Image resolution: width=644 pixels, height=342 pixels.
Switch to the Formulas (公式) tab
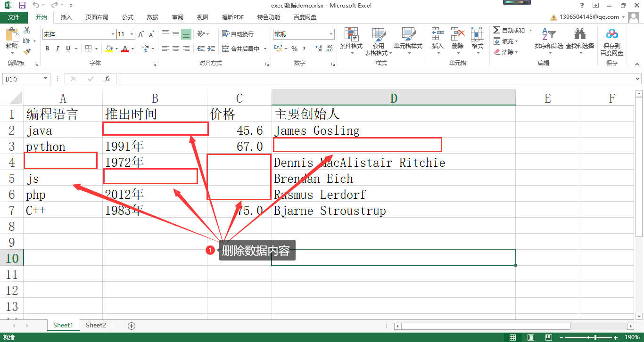point(128,17)
